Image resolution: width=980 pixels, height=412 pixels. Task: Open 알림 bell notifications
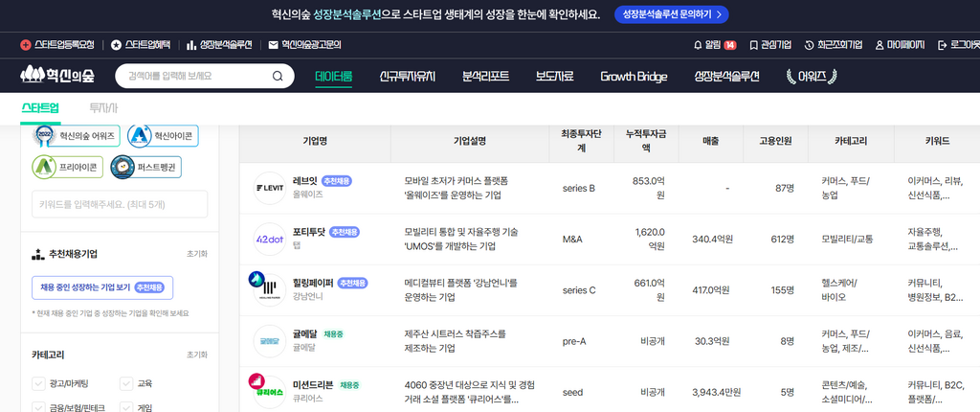pyautogui.click(x=714, y=45)
